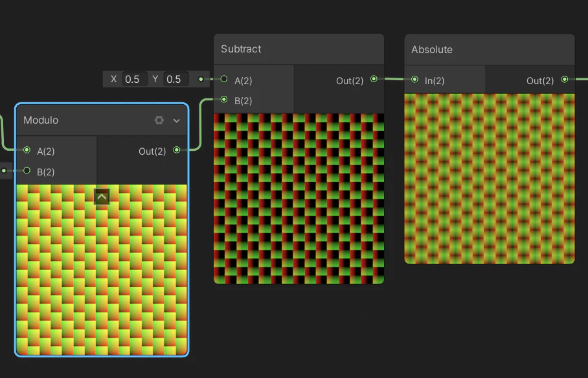This screenshot has width=588, height=378.
Task: Edit the X value field showing 0.5
Action: pyautogui.click(x=135, y=79)
